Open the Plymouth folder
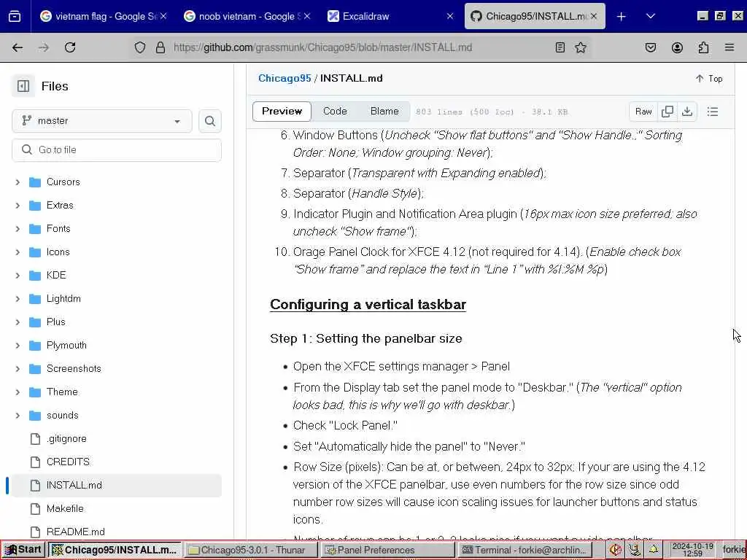The height and width of the screenshot is (560, 747). point(66,345)
